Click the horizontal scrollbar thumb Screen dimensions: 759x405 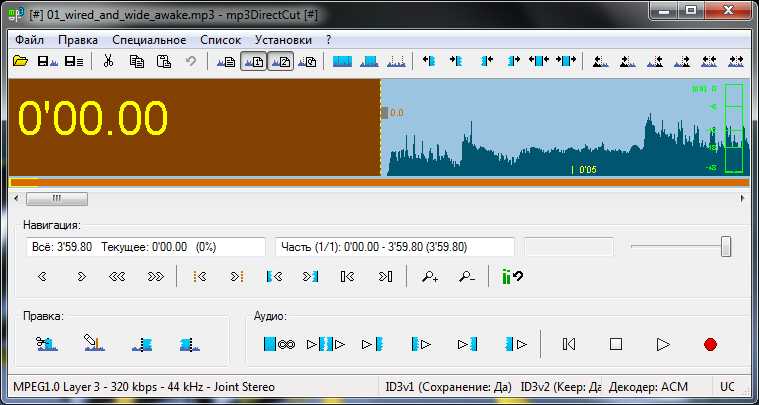pos(57,198)
